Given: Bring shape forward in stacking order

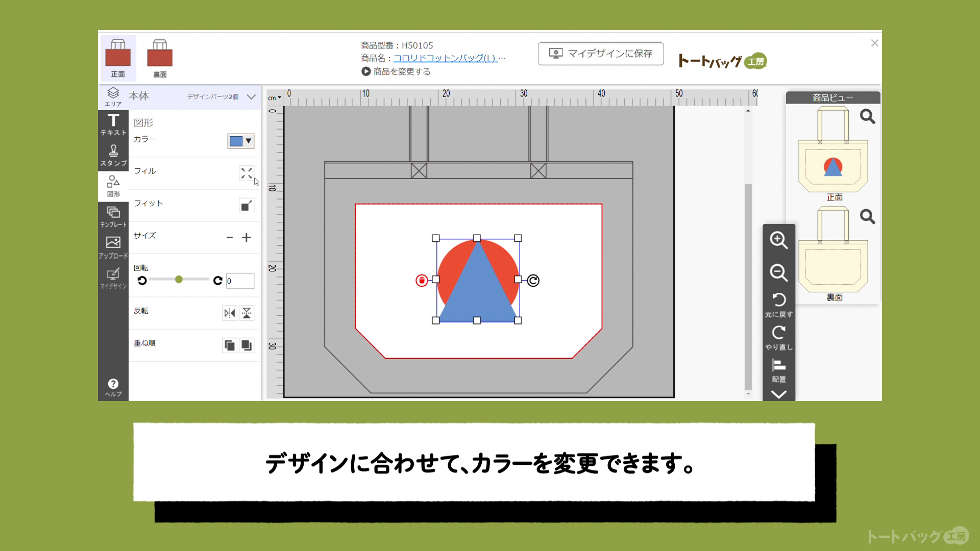Looking at the screenshot, I should (x=230, y=345).
